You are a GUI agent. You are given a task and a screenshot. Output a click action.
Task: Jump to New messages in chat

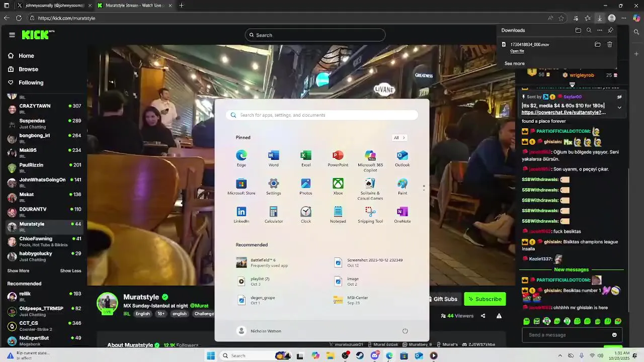571,270
